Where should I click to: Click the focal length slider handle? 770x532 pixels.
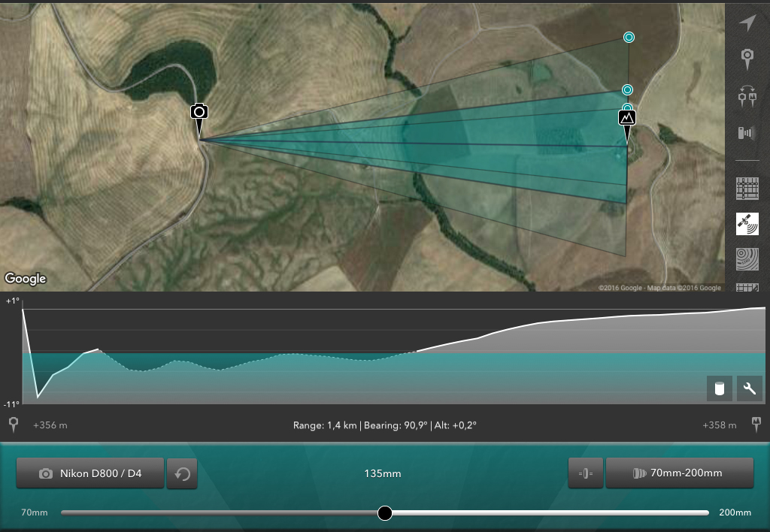click(x=385, y=513)
